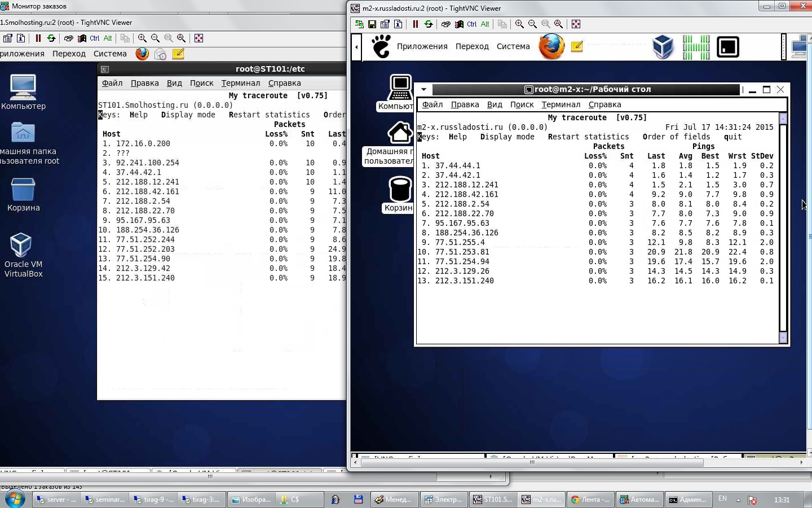This screenshot has width=812, height=508.
Task: Launch VirtualBox from m2-x GNOME panel
Action: pos(663,47)
